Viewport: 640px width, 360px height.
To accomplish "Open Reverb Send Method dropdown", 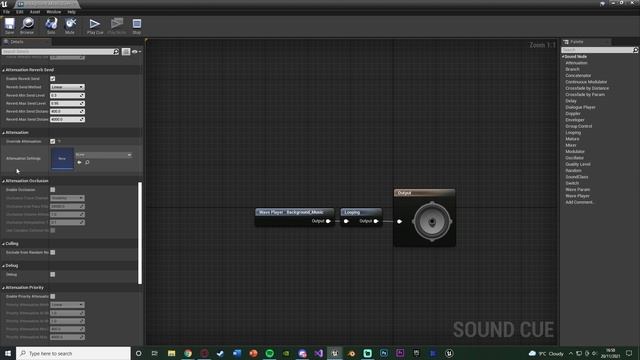I will [x=67, y=87].
